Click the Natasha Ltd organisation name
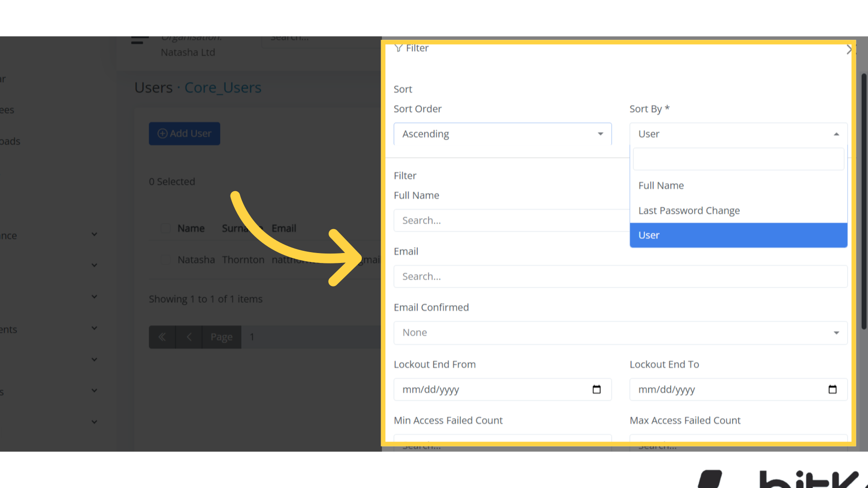Viewport: 868px width, 488px height. (188, 52)
